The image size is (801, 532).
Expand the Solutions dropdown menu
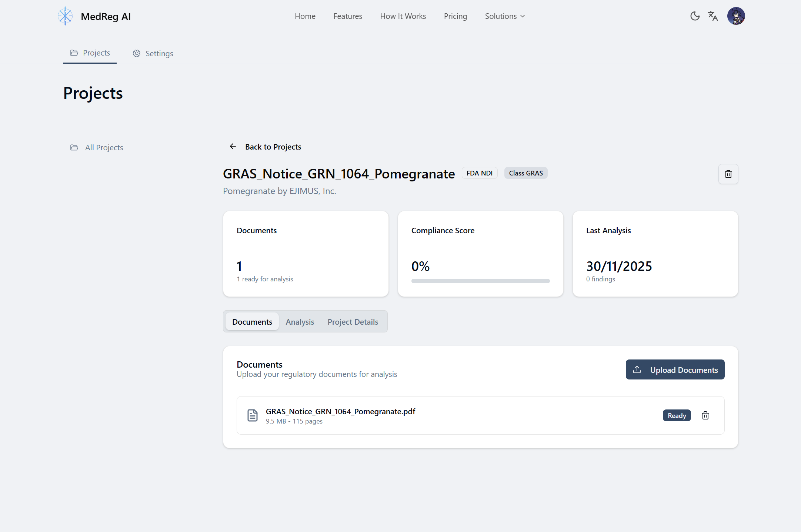(505, 16)
